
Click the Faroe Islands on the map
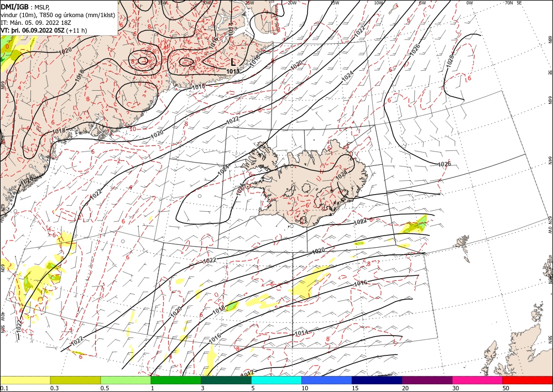point(462,242)
